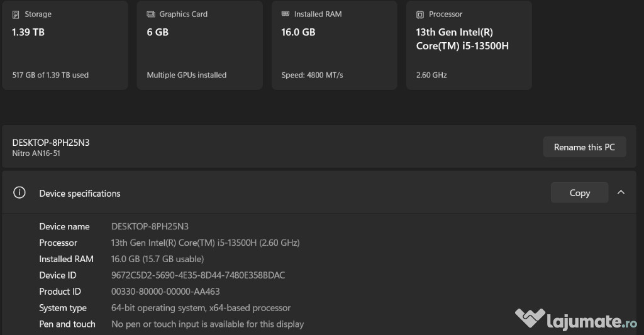This screenshot has height=335, width=644.
Task: Click the Pen and touch value text
Action: (x=208, y=324)
